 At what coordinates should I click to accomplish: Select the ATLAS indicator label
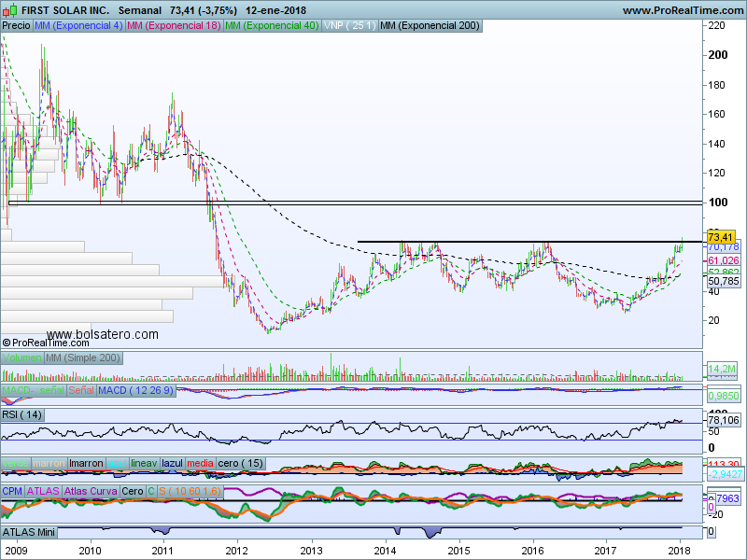click(x=43, y=491)
